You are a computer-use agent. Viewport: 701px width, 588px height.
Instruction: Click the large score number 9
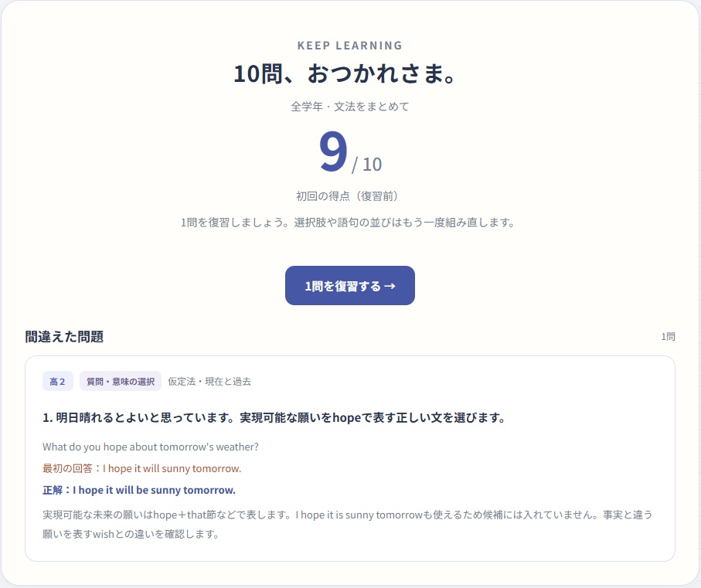point(333,151)
